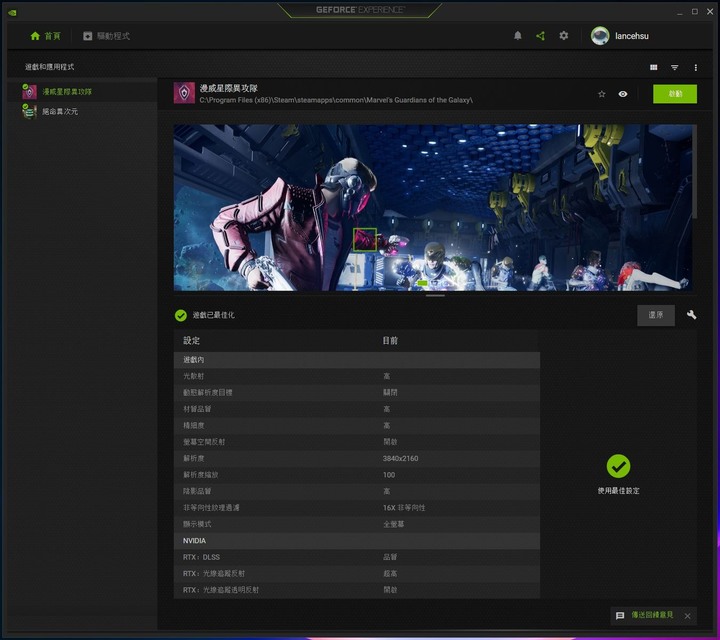Click the RTX: DLSS setting label
This screenshot has height=640, width=720.
(201, 557)
